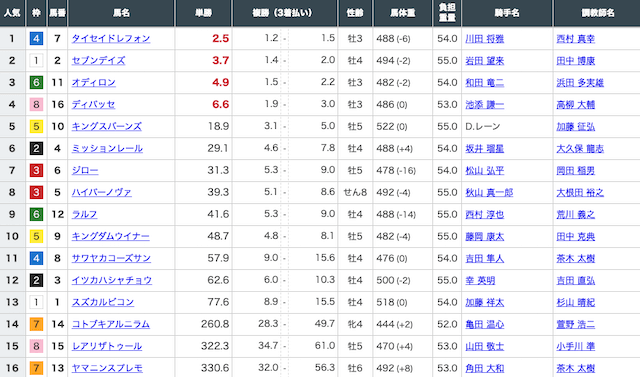Open jockey link 岩田 望来
This screenshot has width=640, height=377.
[484, 61]
